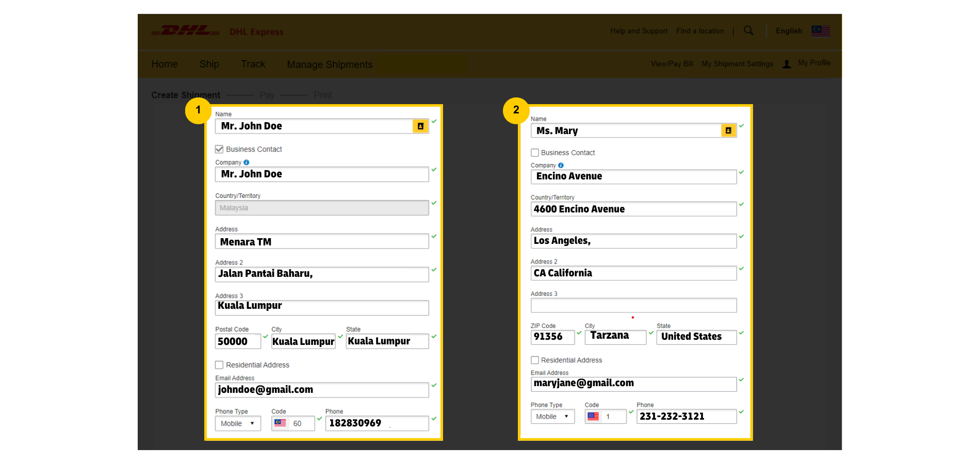This screenshot has width=980, height=464.
Task: Check Residential Address in sender form
Action: (219, 365)
